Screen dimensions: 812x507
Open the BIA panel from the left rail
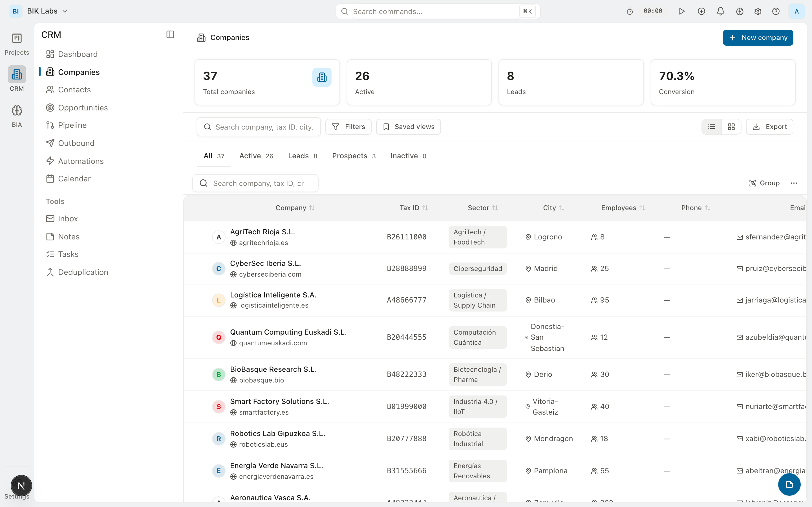pyautogui.click(x=16, y=114)
